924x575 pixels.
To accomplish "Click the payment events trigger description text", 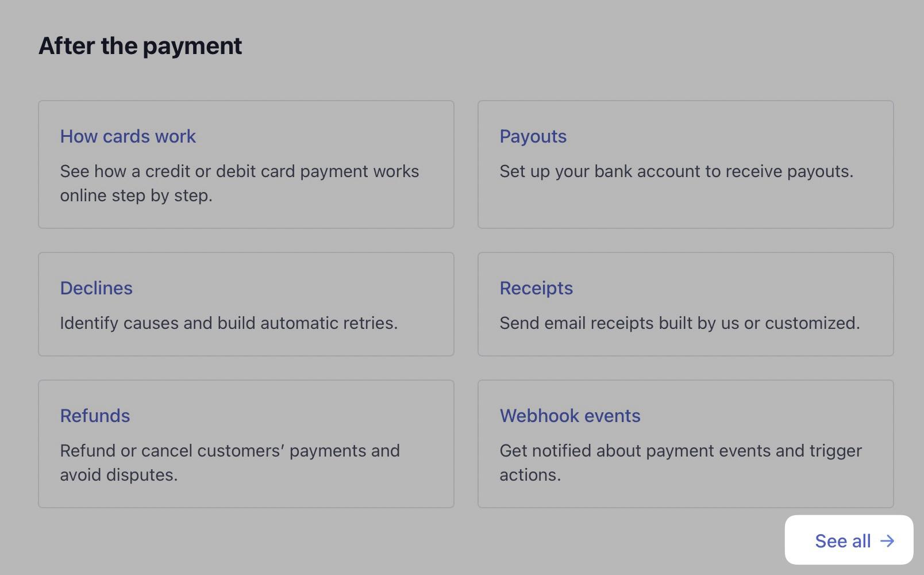I will coord(681,462).
